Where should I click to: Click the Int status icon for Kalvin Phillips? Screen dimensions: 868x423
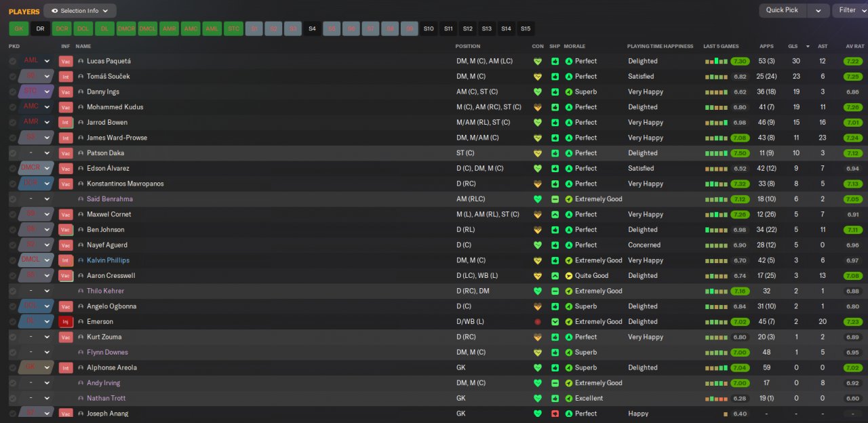66,260
